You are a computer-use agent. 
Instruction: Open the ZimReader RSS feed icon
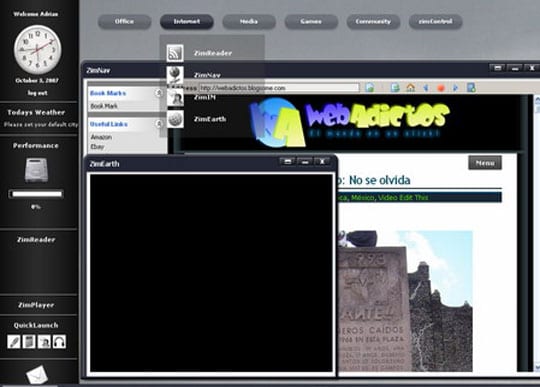pyautogui.click(x=175, y=53)
